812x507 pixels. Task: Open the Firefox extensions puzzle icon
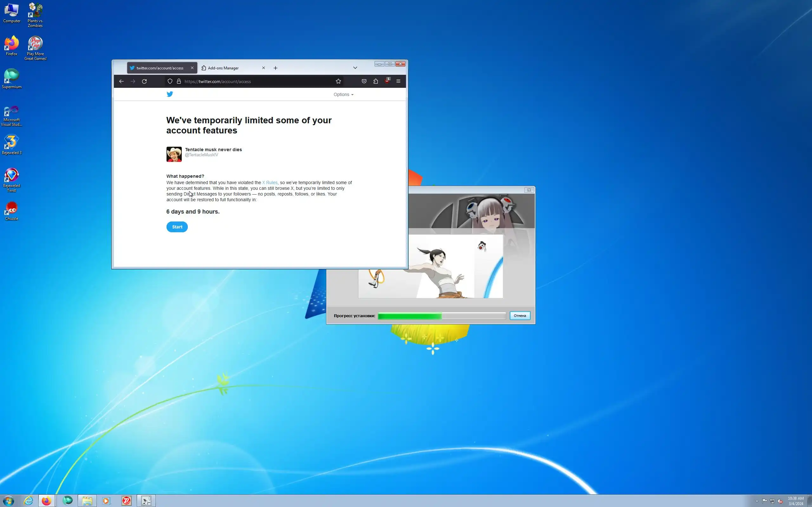coord(376,81)
